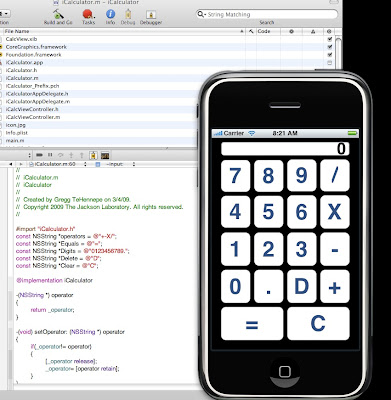Image resolution: width=391 pixels, height=400 pixels.
Task: Click the pause icon in debug bar
Action: click(50, 155)
